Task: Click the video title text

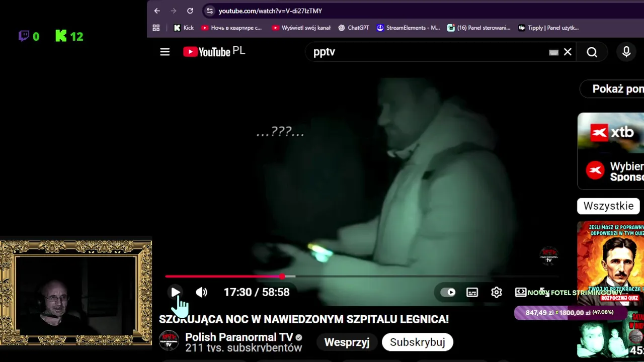Action: click(x=304, y=319)
